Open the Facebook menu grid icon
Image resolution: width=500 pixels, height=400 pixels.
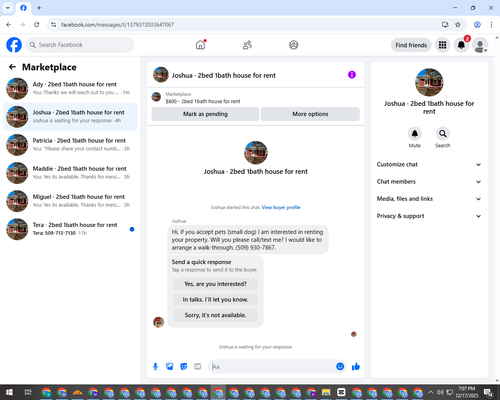click(442, 45)
